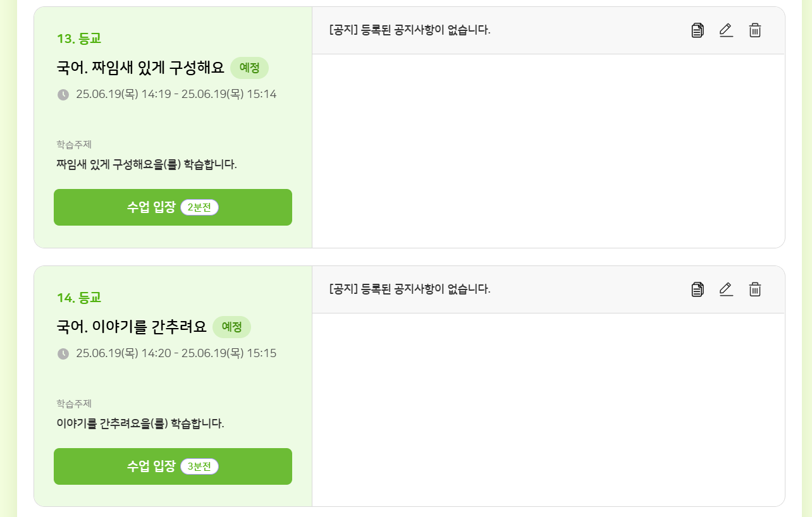This screenshot has height=517, width=812.
Task: Click the clock icon beside the 14:20 schedule
Action: tap(63, 354)
